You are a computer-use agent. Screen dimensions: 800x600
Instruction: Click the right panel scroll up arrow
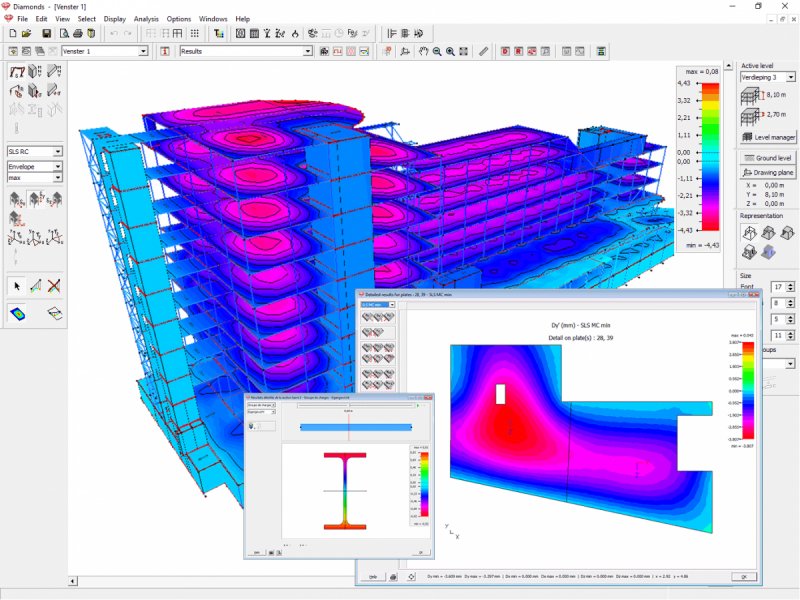coord(729,66)
